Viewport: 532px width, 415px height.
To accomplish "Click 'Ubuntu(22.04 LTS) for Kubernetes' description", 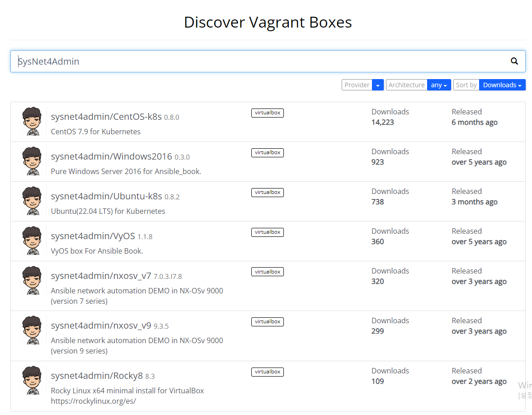I will [108, 211].
